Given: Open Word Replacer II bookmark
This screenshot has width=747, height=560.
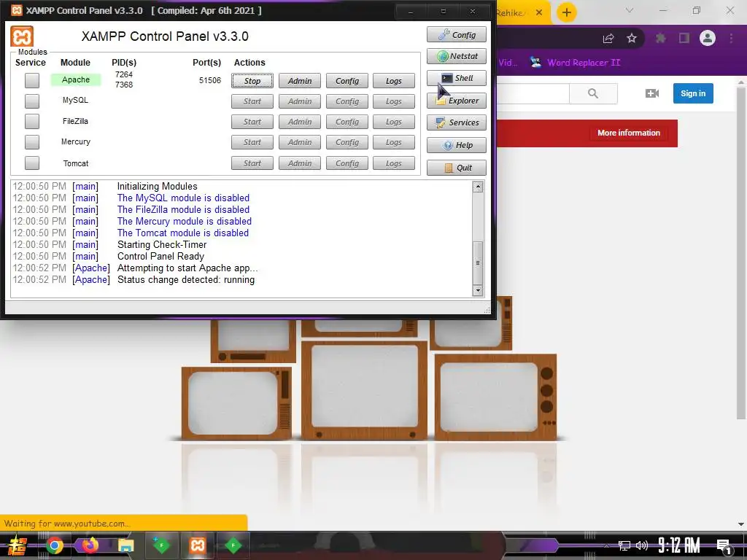Looking at the screenshot, I should (575, 63).
